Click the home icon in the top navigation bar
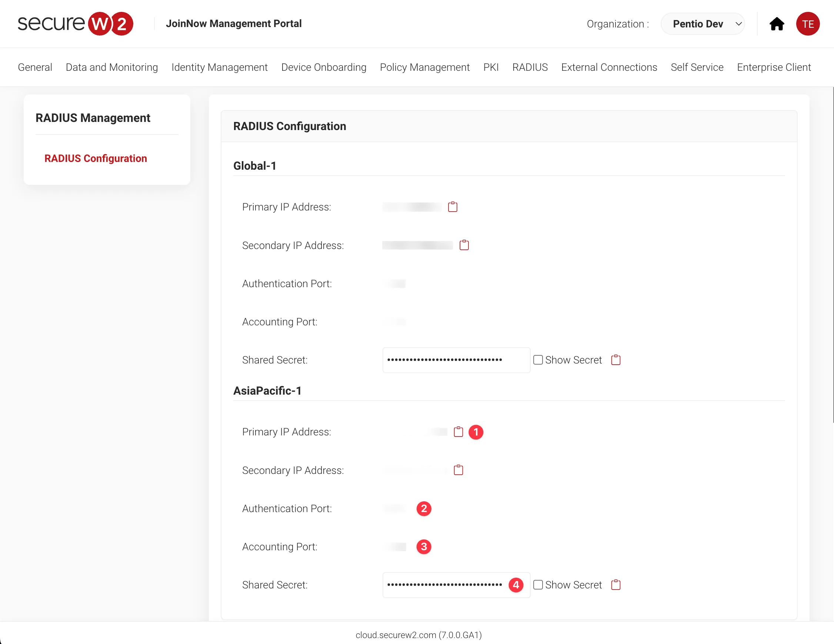Viewport: 834px width, 644px height. click(777, 24)
